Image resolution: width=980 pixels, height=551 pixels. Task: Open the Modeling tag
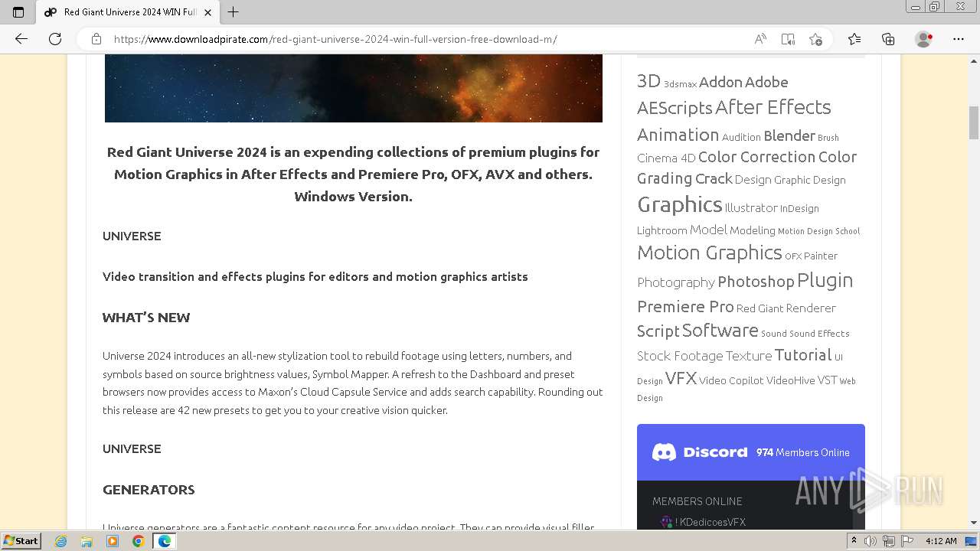[752, 230]
